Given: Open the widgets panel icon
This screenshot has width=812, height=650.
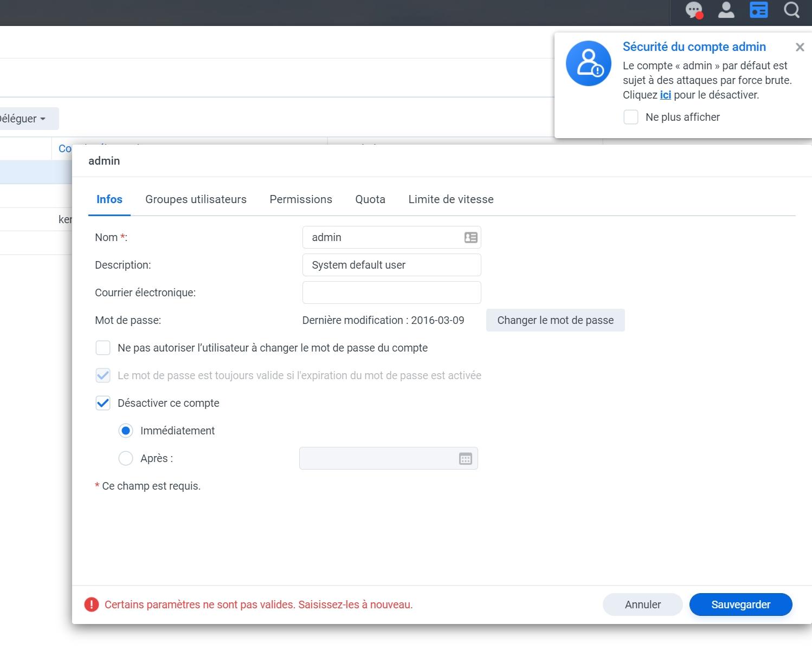Looking at the screenshot, I should coord(758,10).
